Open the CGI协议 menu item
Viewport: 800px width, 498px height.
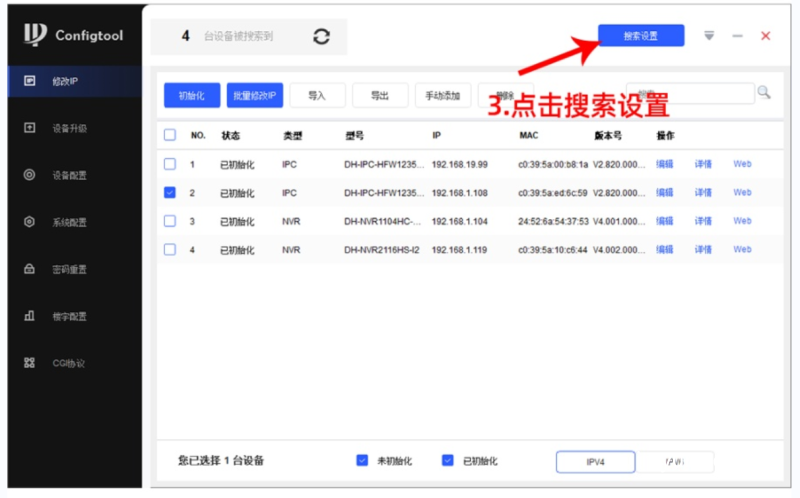pos(75,363)
